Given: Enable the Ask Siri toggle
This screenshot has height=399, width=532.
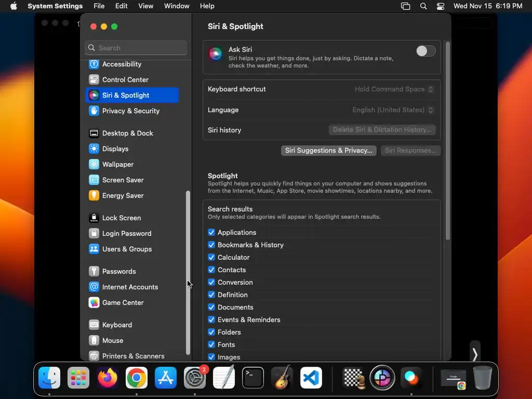Looking at the screenshot, I should tap(426, 51).
